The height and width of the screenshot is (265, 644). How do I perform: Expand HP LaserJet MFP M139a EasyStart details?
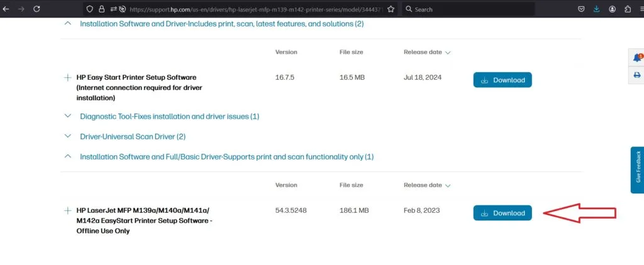click(67, 210)
